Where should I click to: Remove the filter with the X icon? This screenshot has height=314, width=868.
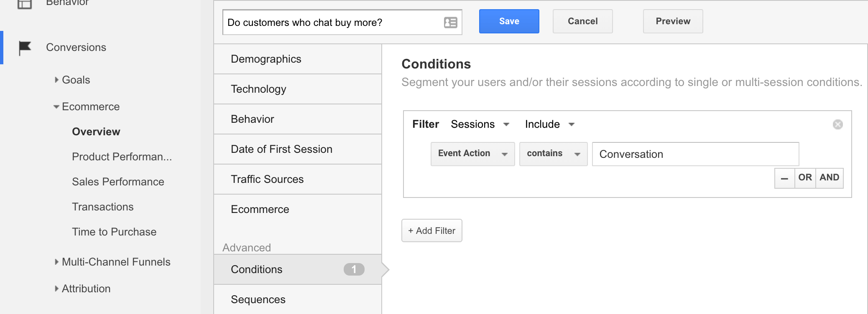pyautogui.click(x=837, y=124)
